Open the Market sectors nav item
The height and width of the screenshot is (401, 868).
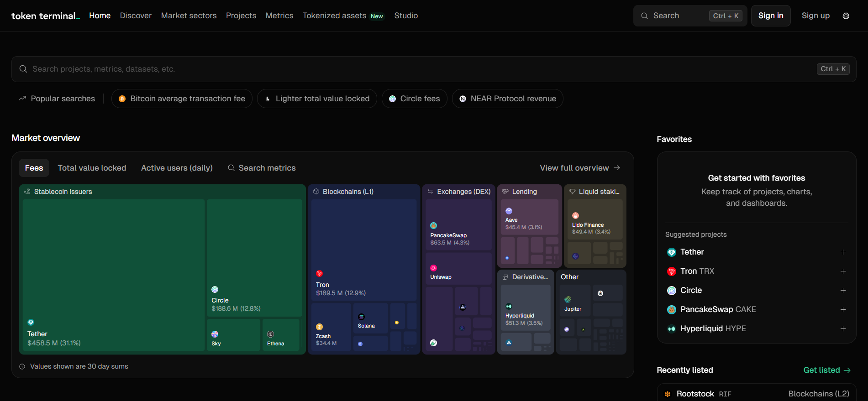coord(189,16)
